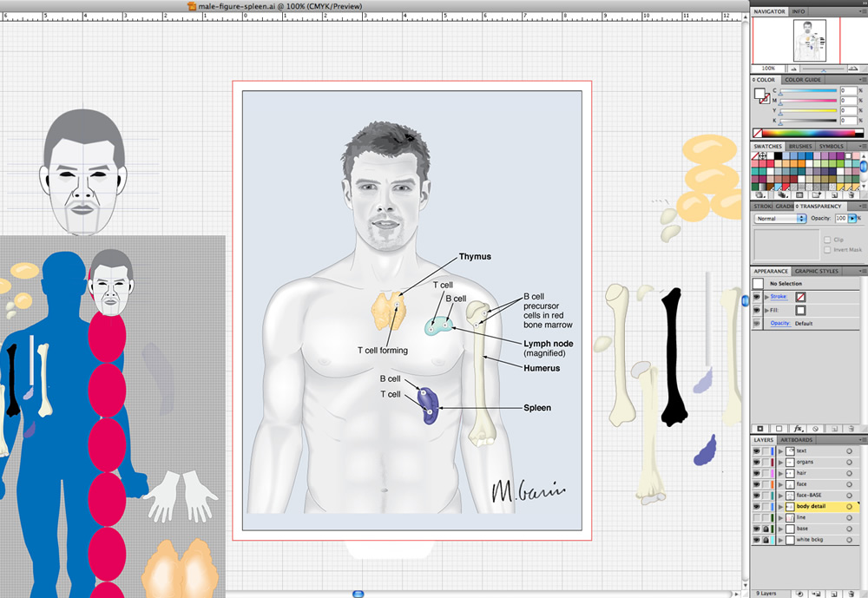Viewport: 868px width, 598px height.
Task: Hide the text layer via eye icon
Action: [756, 451]
